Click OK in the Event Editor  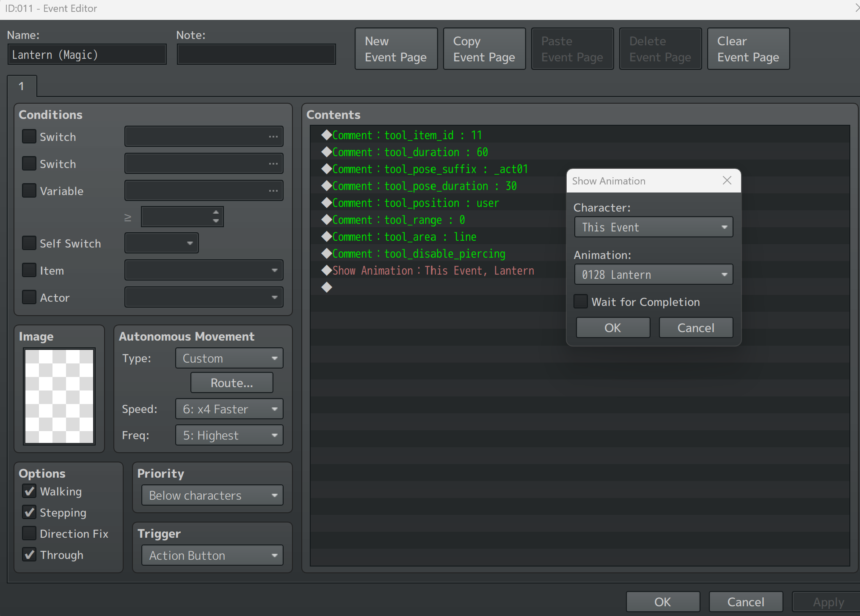663,602
